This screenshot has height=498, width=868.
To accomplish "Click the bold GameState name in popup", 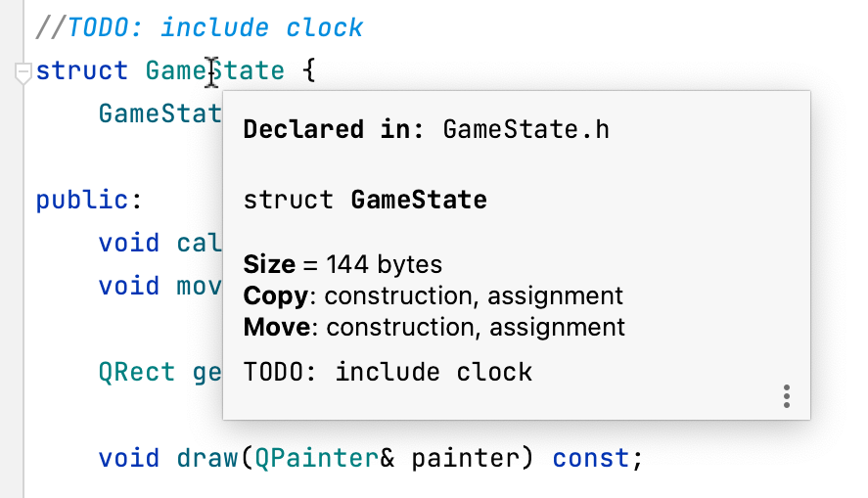I will pyautogui.click(x=419, y=201).
